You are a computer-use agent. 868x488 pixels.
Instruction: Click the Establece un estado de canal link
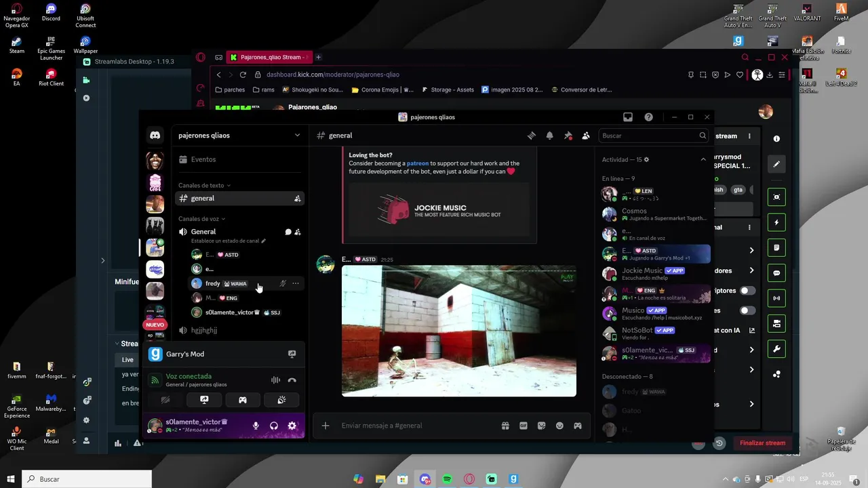(x=229, y=241)
